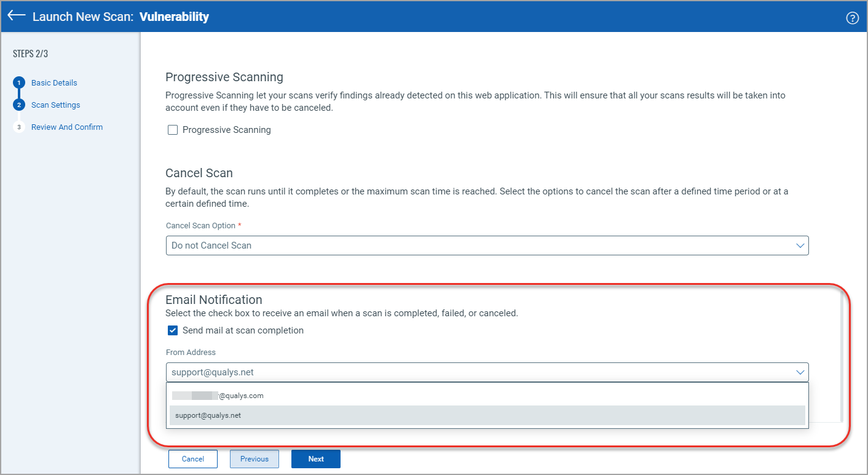Open the Cancel Scan Option dropdown

(487, 245)
